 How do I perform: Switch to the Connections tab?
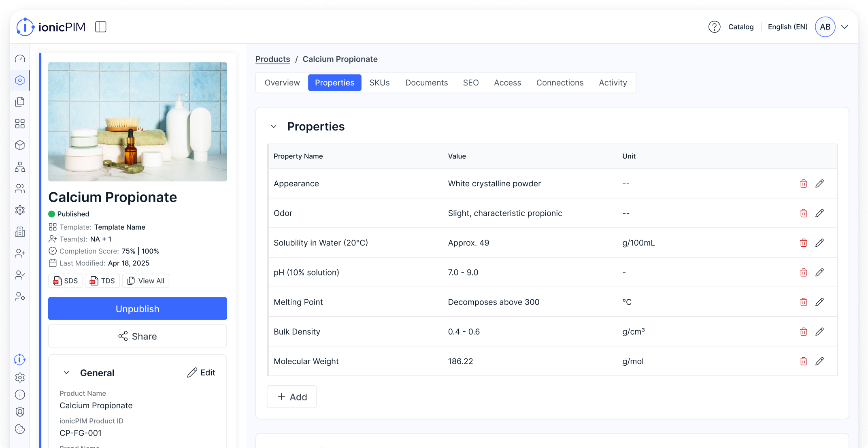[560, 83]
